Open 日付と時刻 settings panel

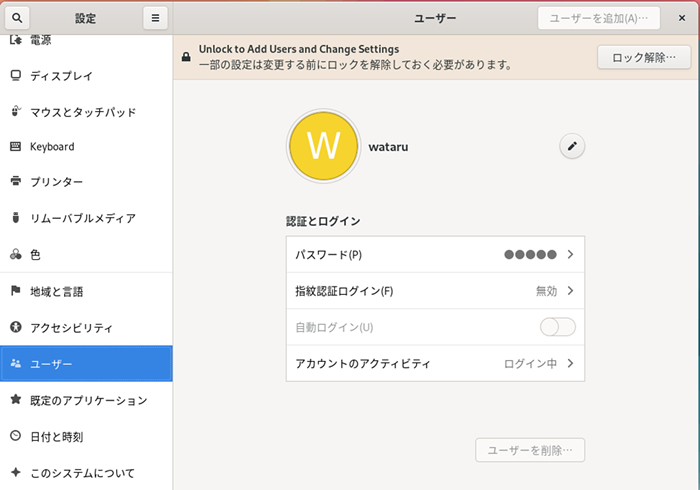pos(57,437)
